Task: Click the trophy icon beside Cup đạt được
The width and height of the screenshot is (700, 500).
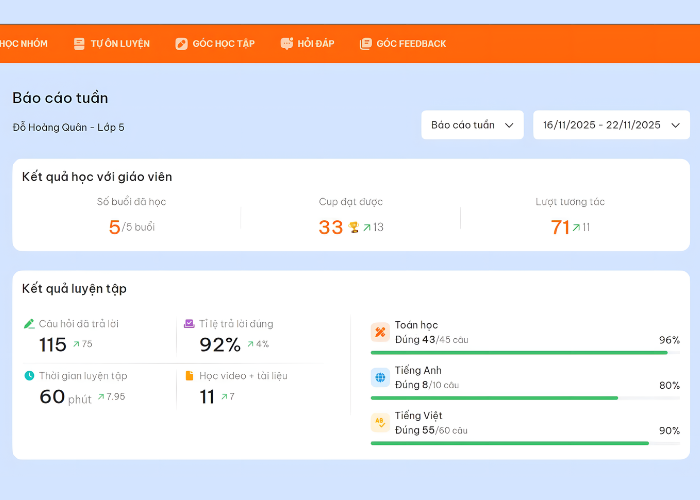Action: 354,228
